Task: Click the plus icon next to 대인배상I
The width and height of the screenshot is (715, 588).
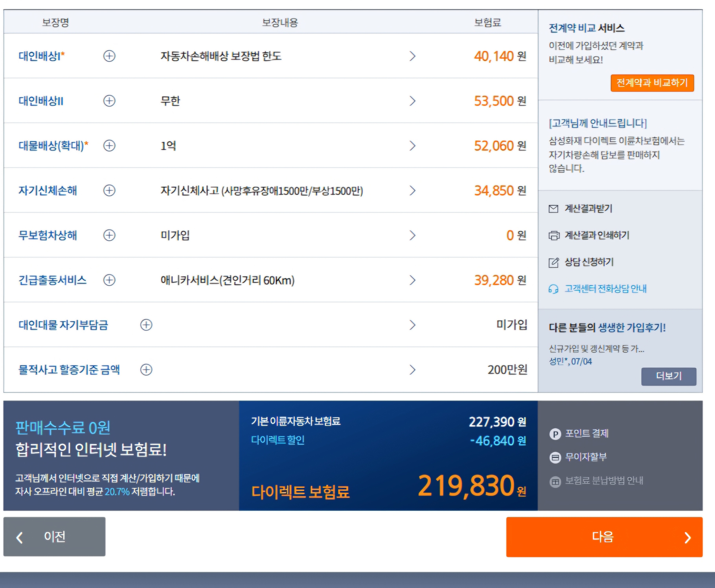Action: (109, 56)
